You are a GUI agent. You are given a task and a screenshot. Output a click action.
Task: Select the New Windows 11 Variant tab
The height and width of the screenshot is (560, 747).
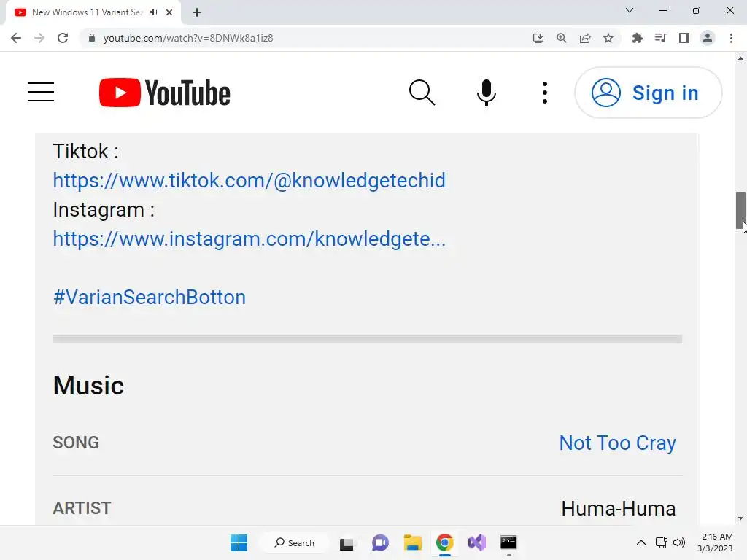click(x=87, y=12)
